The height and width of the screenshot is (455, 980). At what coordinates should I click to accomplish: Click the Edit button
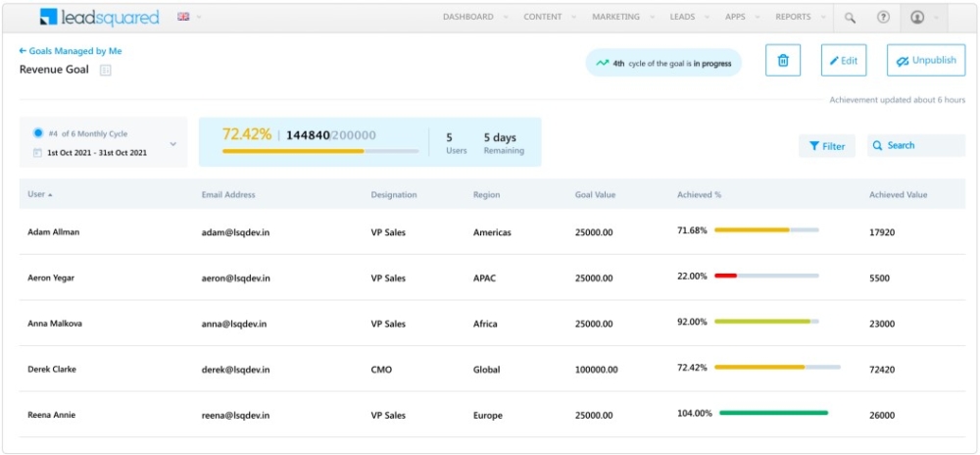[x=844, y=61]
